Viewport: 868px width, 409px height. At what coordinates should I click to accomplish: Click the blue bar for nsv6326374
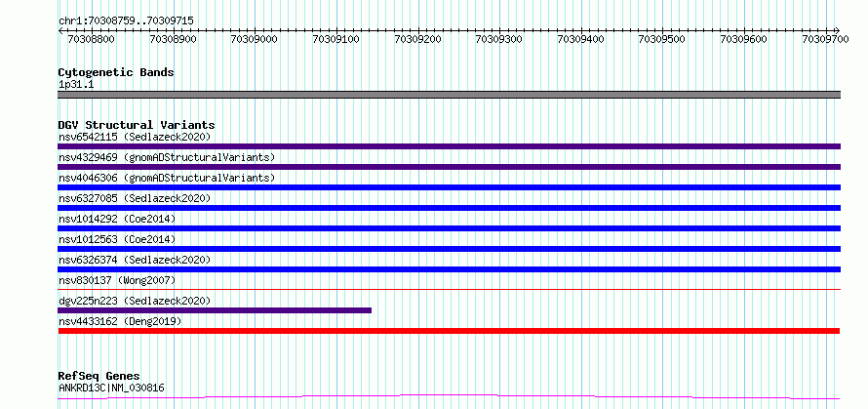point(449,269)
